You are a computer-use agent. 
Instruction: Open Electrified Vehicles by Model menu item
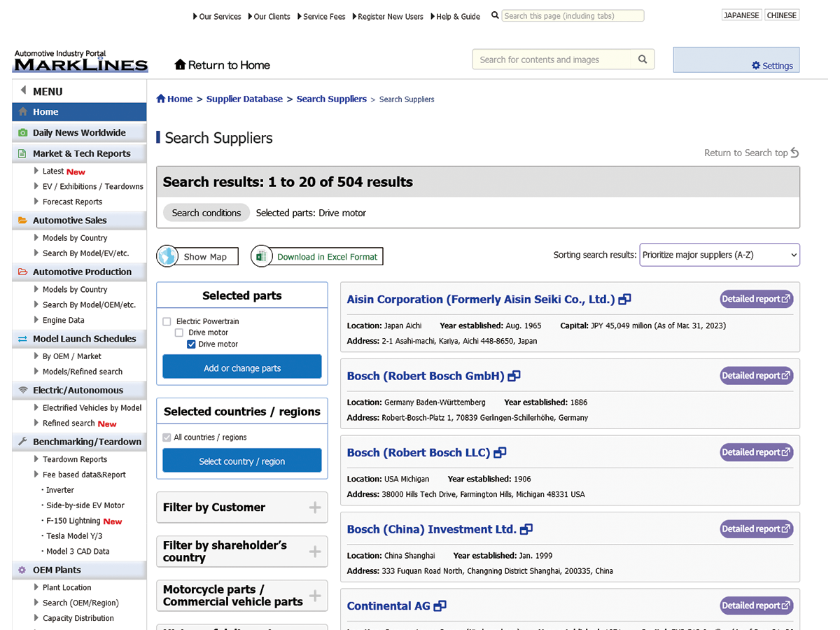pyautogui.click(x=92, y=408)
